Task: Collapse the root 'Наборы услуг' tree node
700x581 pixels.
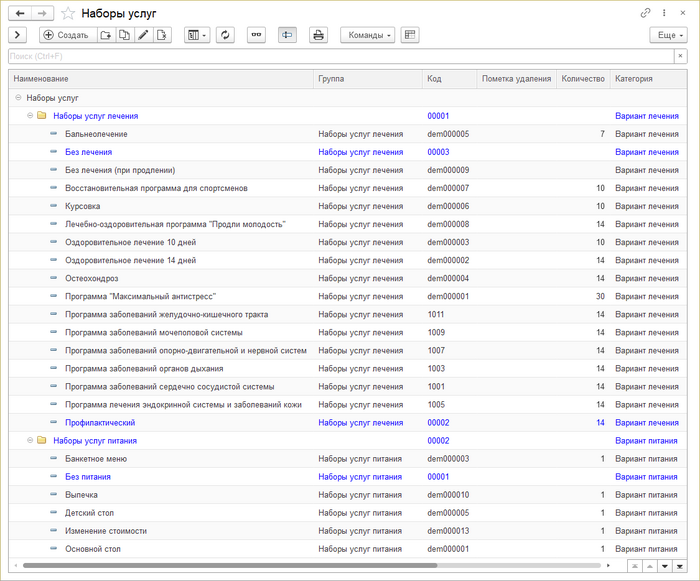Action: [18, 98]
